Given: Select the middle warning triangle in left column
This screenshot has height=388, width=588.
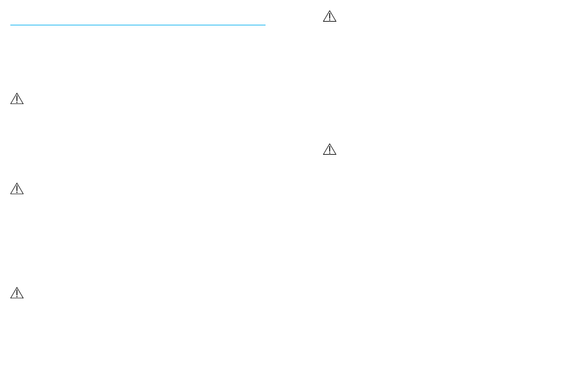Looking at the screenshot, I should click(x=17, y=189).
